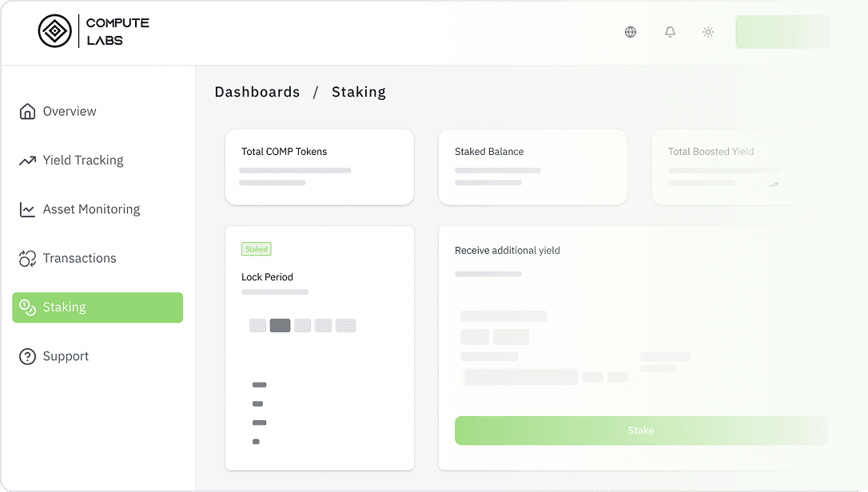Select the dark highlighted lock period option

[280, 325]
